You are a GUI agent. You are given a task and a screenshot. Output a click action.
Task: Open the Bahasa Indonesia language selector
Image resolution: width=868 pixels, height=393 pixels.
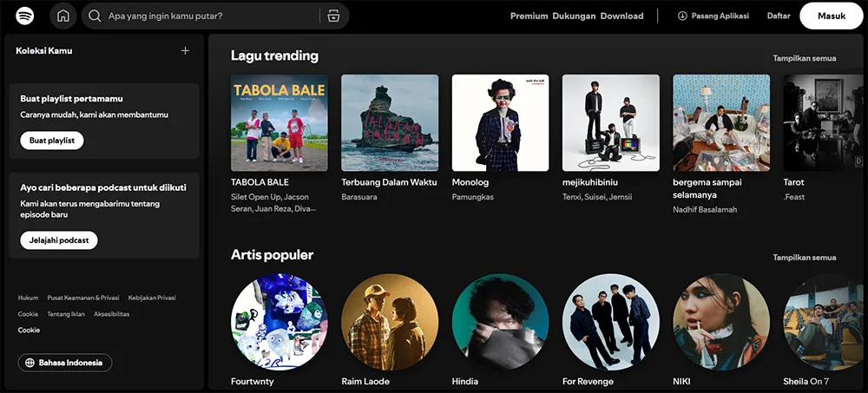click(65, 364)
